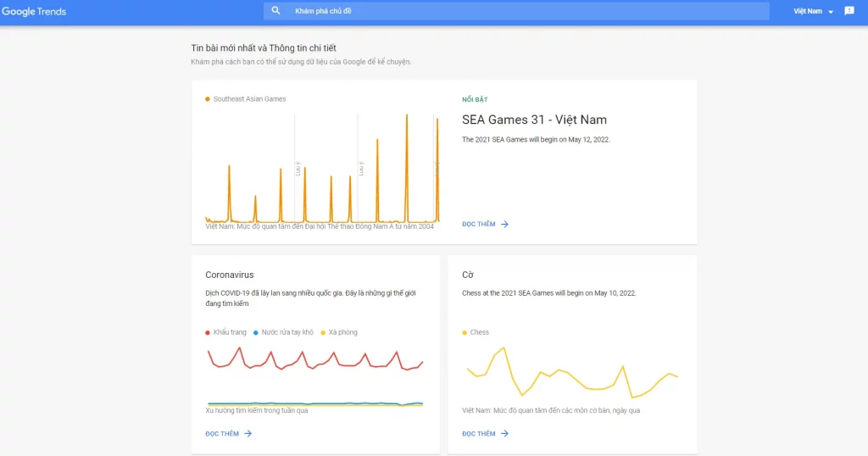Click yellow Xà phòng legend dot
This screenshot has width=868, height=456.
[323, 332]
